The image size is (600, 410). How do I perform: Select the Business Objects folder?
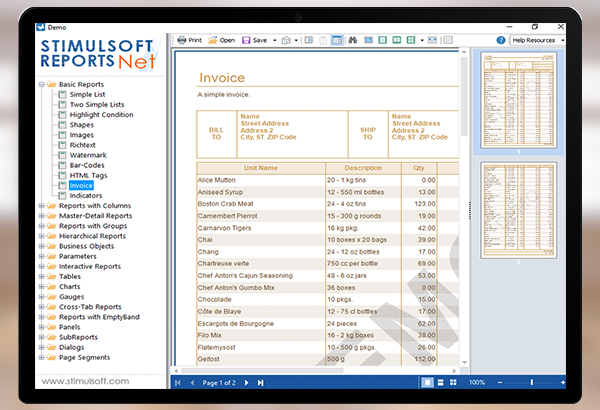coord(86,246)
